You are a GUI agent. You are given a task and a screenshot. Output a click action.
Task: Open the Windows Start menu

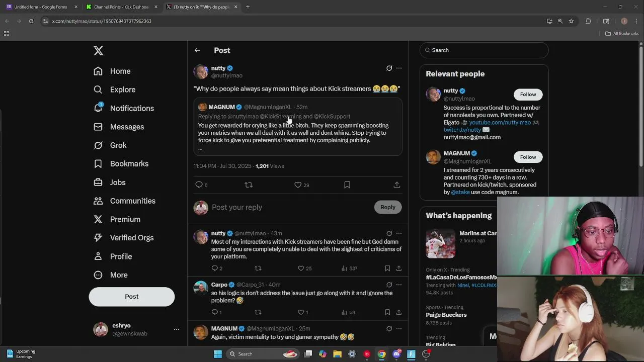pos(218,354)
